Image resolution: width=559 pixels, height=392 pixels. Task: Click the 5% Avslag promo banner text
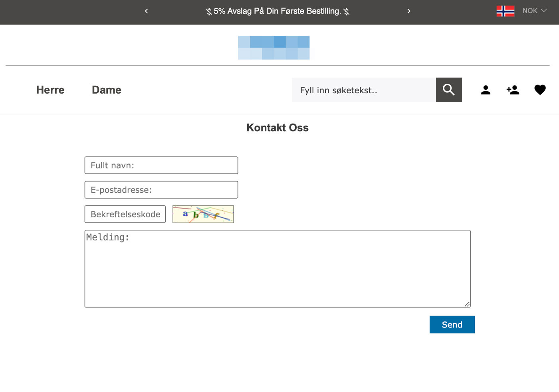278,11
